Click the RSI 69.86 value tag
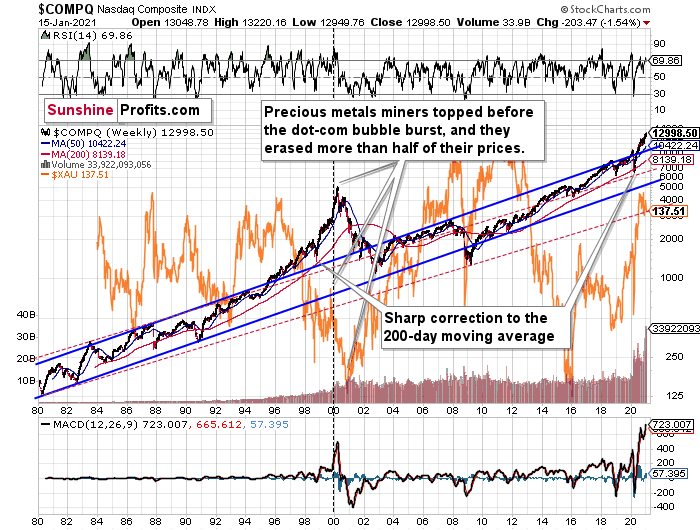 point(666,60)
